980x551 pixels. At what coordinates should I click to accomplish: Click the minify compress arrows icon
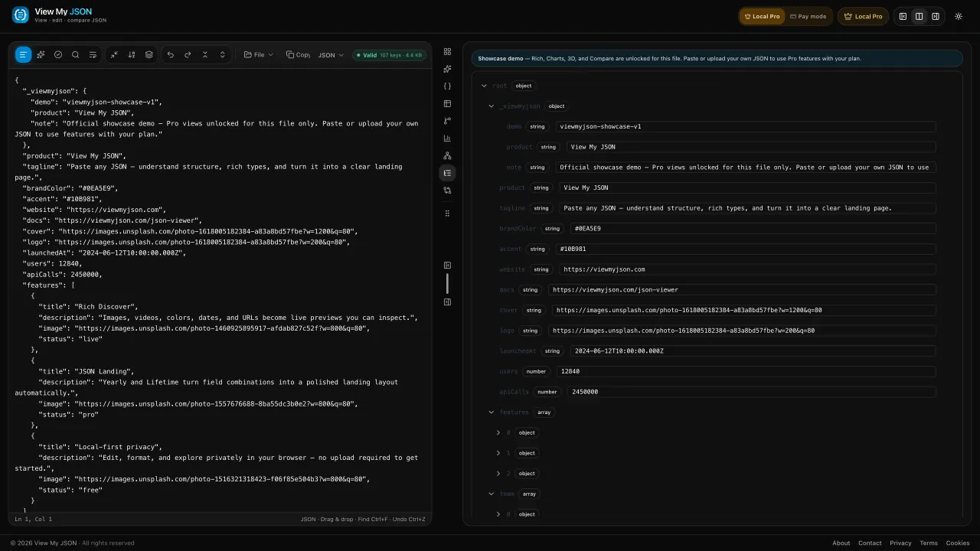[114, 54]
